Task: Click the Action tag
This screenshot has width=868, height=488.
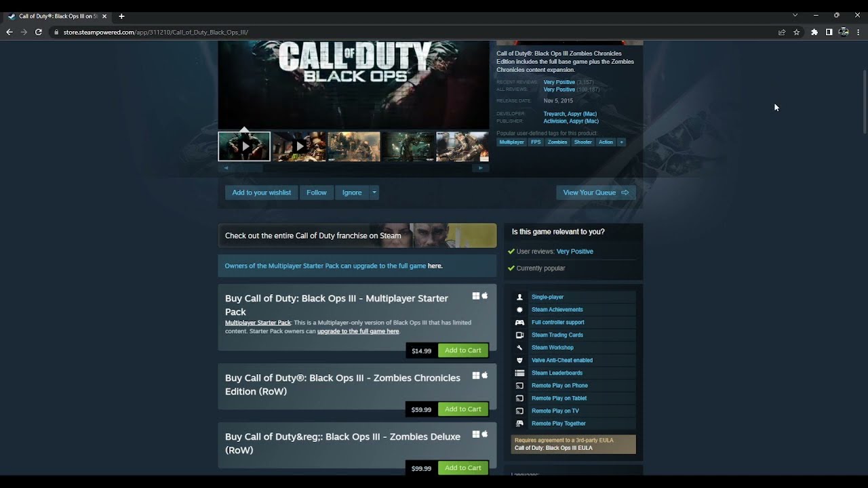Action: click(606, 142)
